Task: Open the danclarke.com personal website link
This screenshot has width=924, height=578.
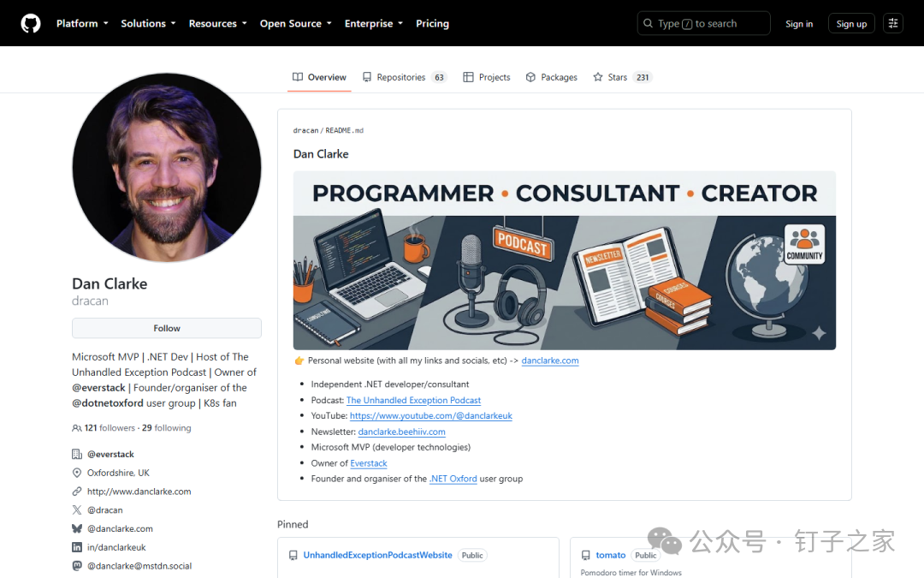Action: [550, 361]
